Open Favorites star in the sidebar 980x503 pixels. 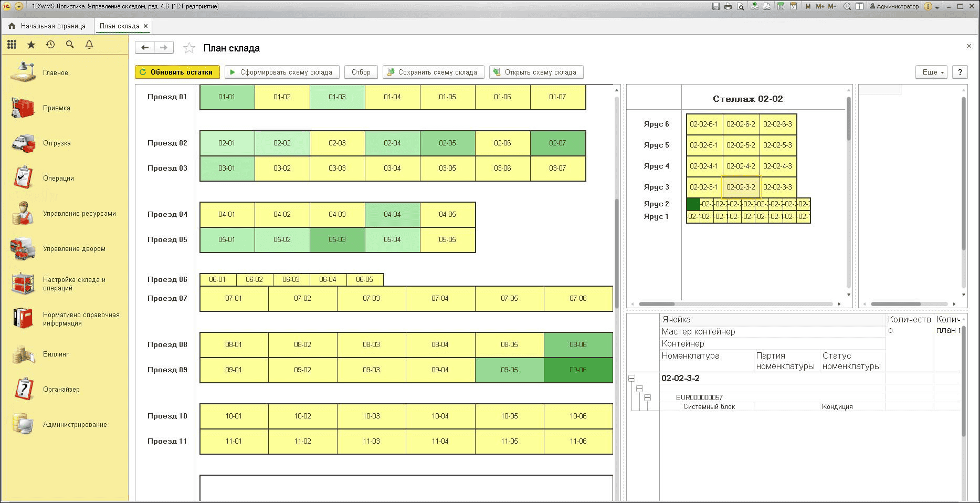coord(31,45)
